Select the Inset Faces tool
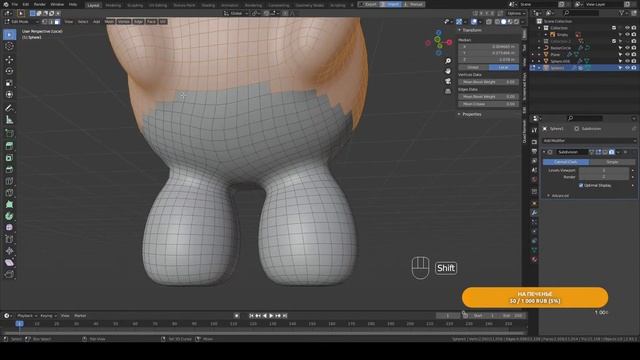The width and height of the screenshot is (640, 360). coord(9,158)
